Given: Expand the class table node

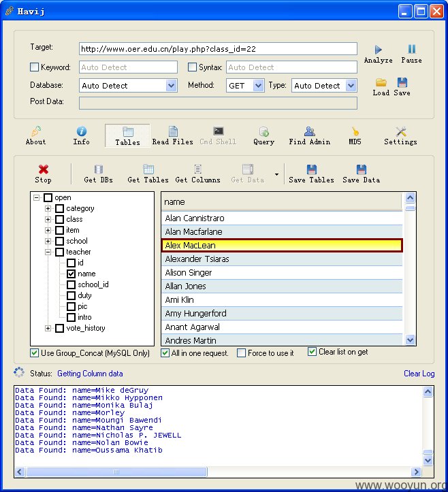Looking at the screenshot, I should click(48, 219).
